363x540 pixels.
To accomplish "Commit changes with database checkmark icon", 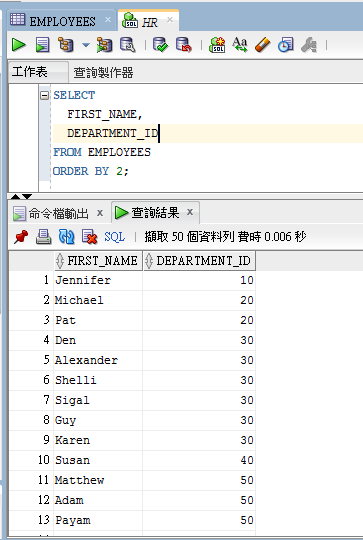I will (160, 45).
